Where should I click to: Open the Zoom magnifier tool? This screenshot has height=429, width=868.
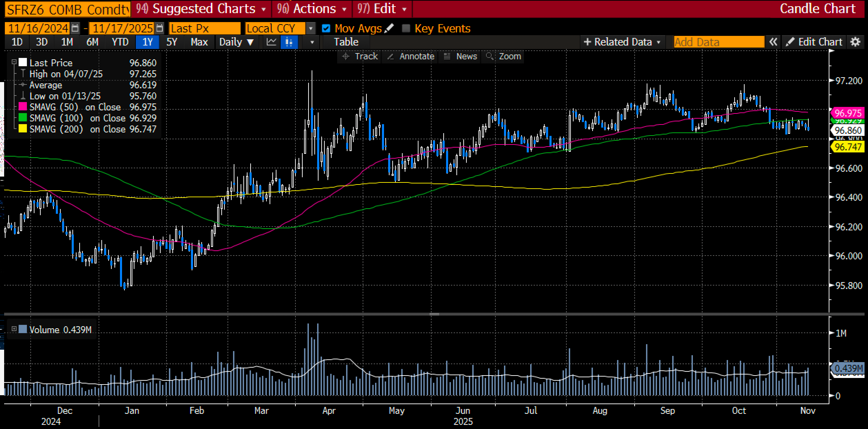point(504,56)
